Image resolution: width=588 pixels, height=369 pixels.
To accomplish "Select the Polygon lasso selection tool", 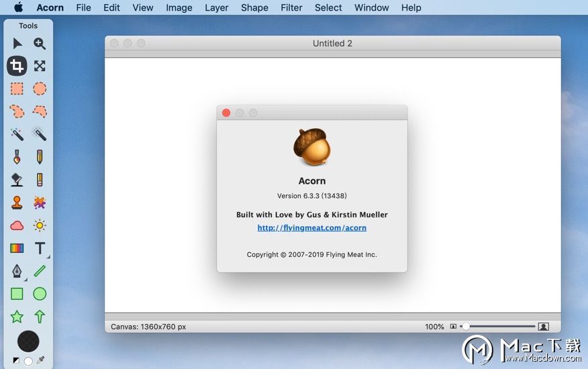I will pyautogui.click(x=40, y=111).
